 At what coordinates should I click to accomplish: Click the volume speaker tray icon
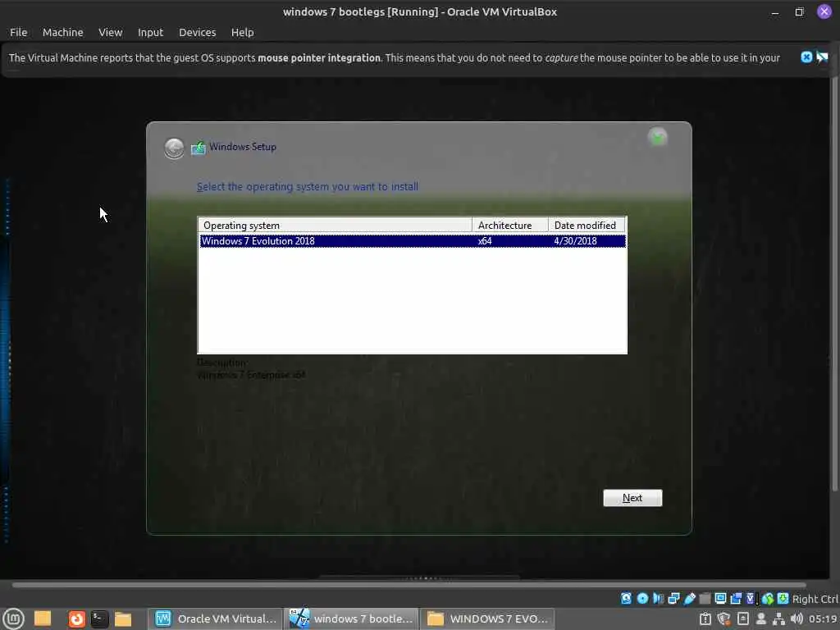point(797,619)
